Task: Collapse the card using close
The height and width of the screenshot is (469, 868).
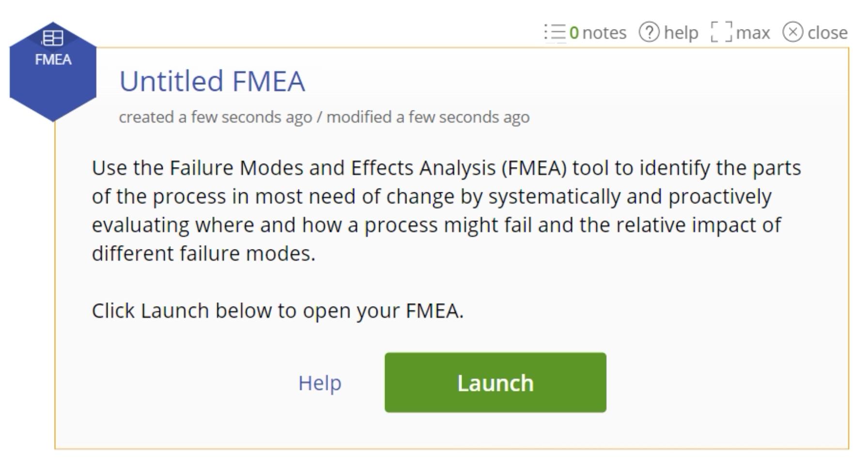Action: (819, 32)
